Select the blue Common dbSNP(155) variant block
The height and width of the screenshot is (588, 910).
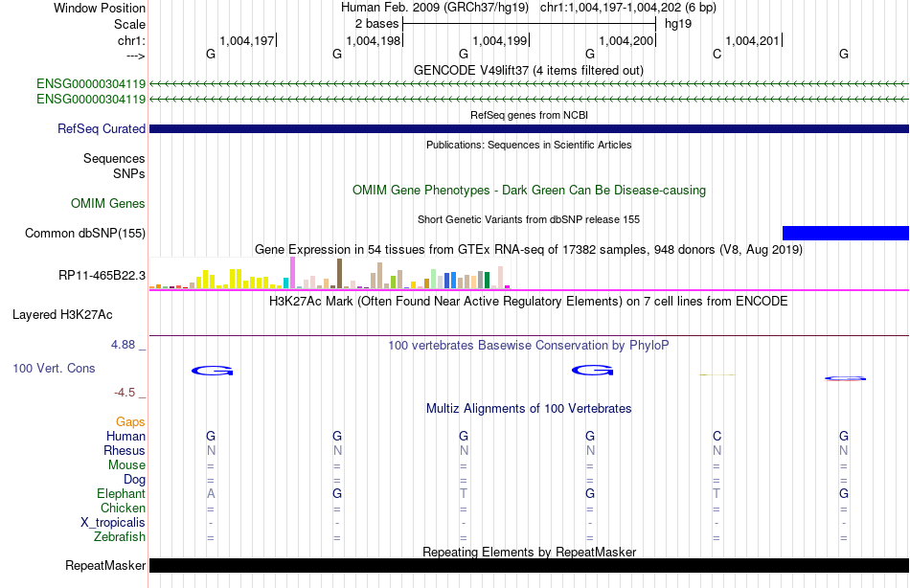846,233
